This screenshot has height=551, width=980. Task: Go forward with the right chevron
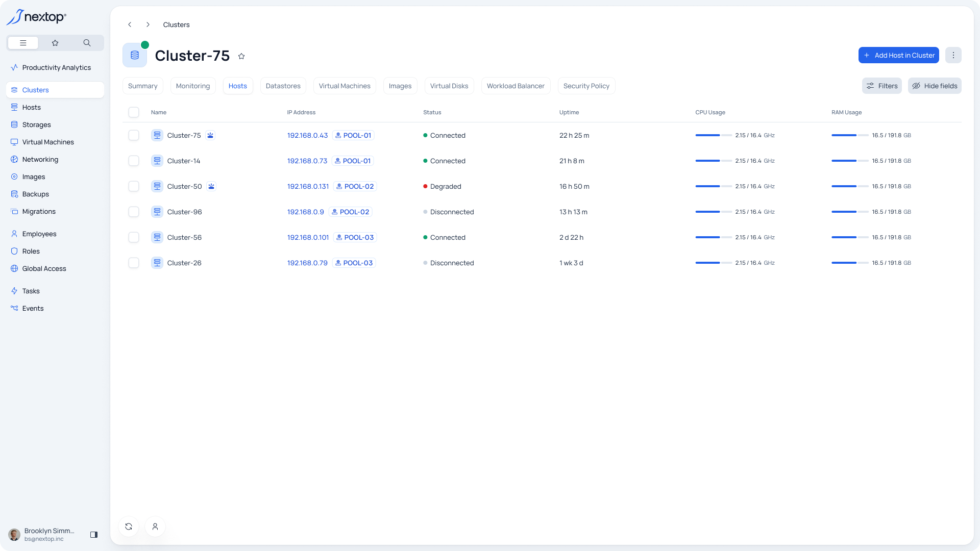pos(148,24)
